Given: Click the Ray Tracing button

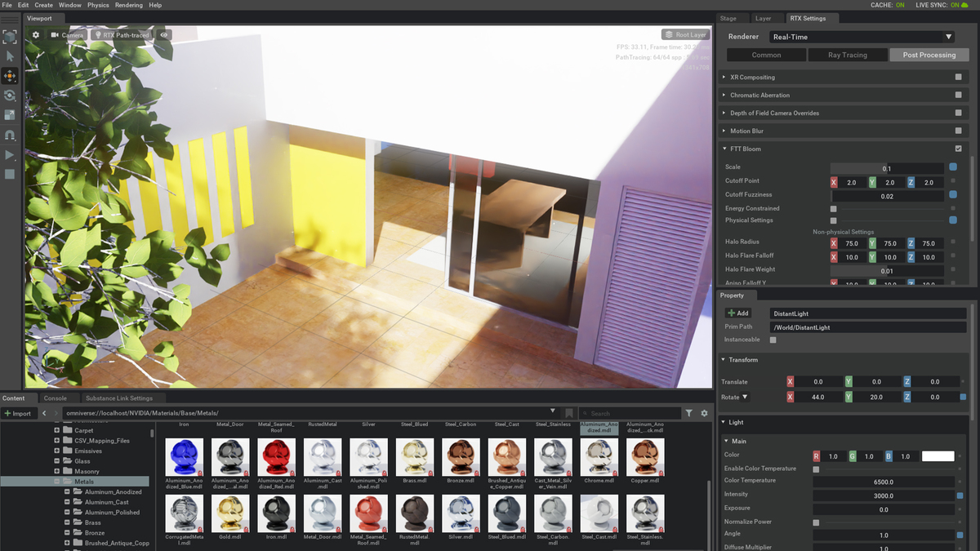Looking at the screenshot, I should [x=847, y=55].
